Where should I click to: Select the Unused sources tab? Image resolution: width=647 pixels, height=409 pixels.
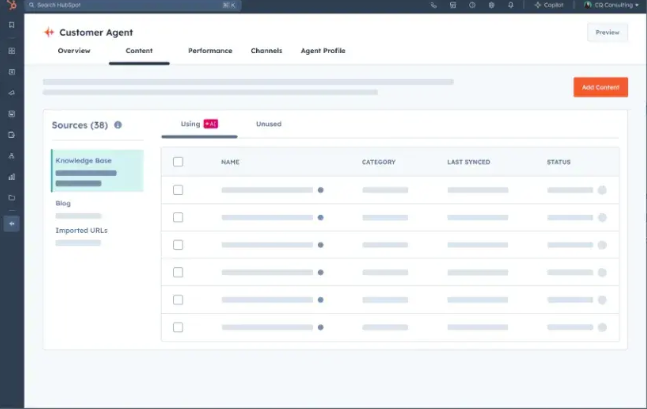point(269,124)
